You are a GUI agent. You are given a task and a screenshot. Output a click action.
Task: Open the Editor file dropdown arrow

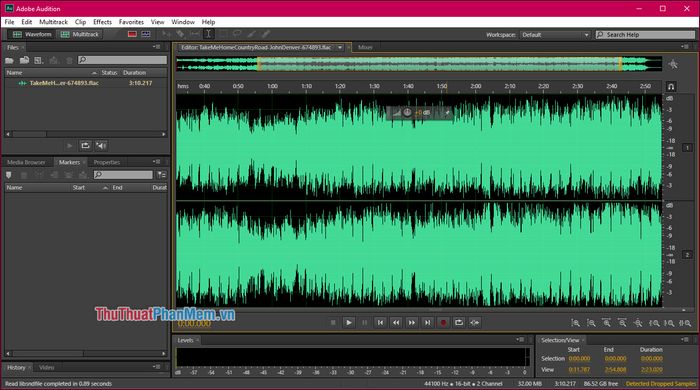pos(340,47)
